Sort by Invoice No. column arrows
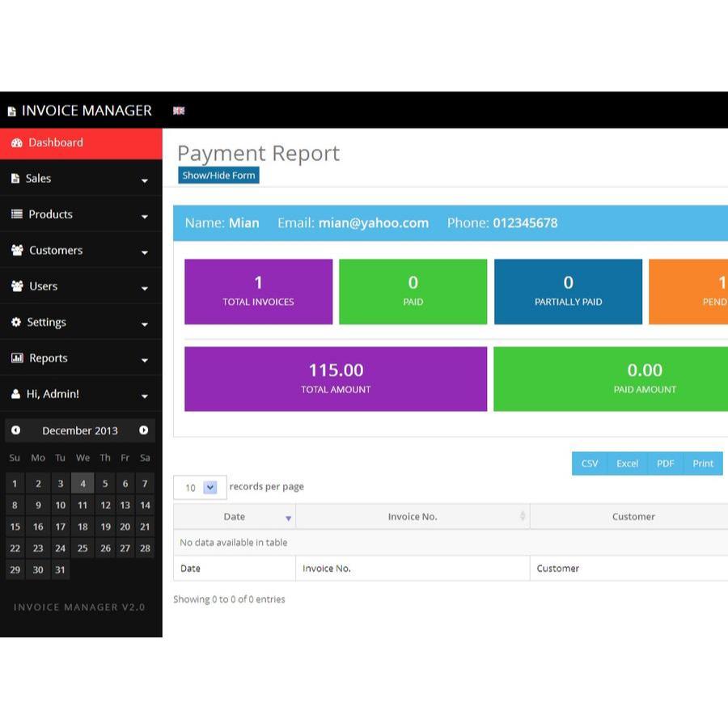Viewport: 728px width, 728px height. (523, 516)
